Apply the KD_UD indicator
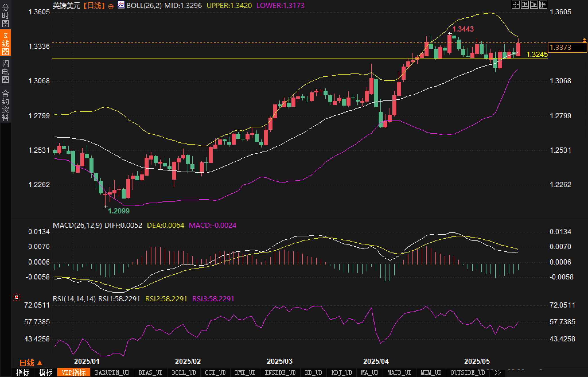 (314, 373)
